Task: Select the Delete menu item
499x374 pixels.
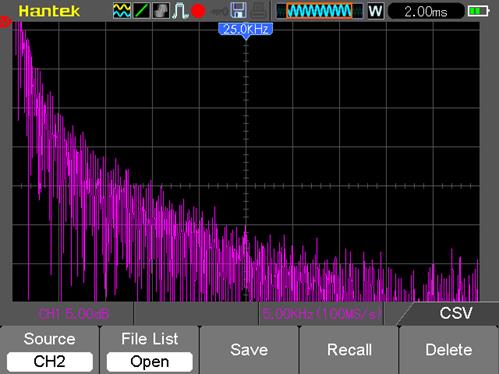Action: point(449,350)
